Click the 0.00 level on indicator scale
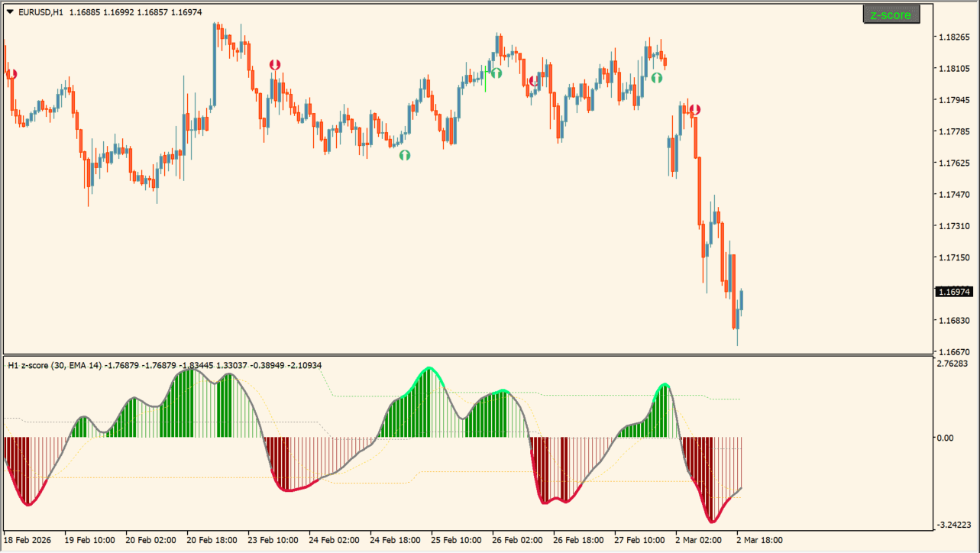 click(x=945, y=438)
